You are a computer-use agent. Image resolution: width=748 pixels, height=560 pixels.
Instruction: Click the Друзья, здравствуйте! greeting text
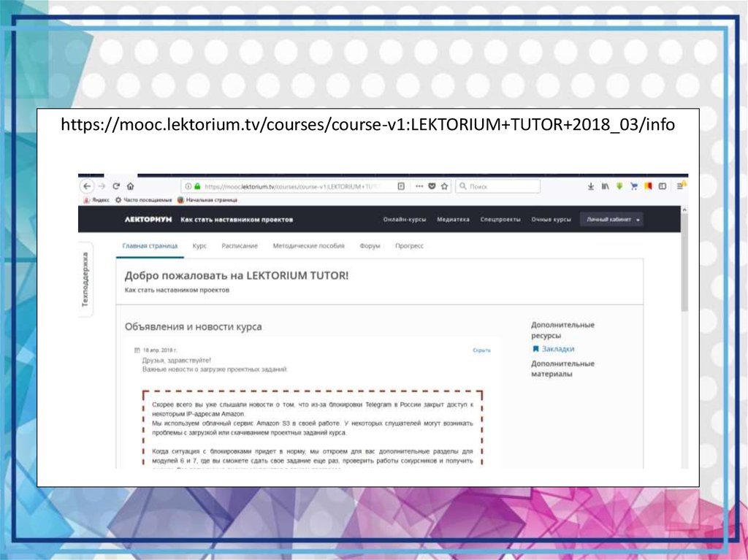pos(177,360)
